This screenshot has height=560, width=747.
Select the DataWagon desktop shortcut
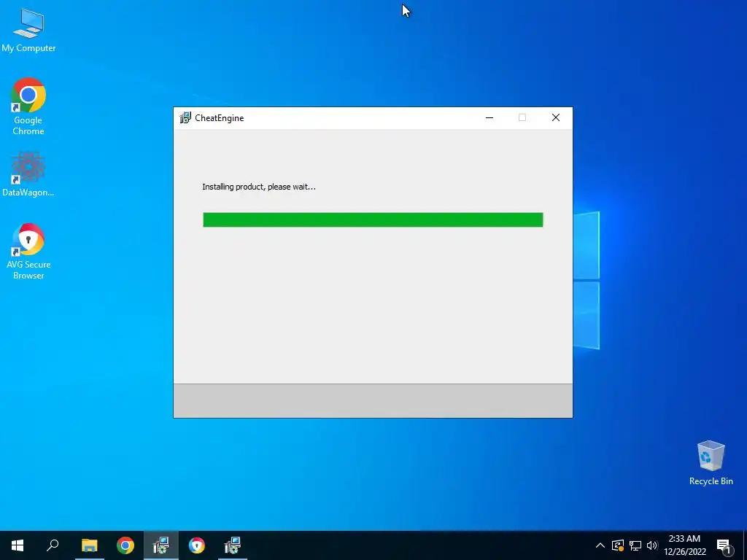pos(28,174)
